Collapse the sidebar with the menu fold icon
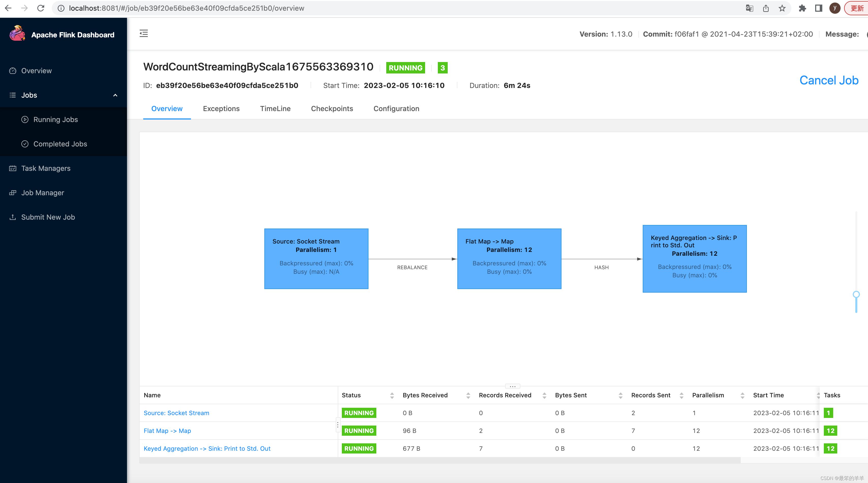Screen dimensions: 868x483 [143, 33]
